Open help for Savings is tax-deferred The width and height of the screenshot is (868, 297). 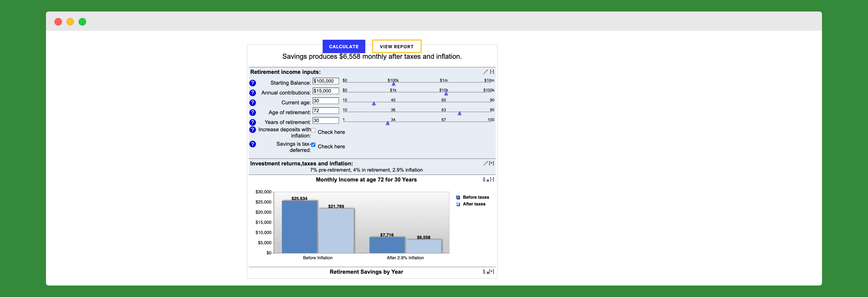(x=252, y=144)
